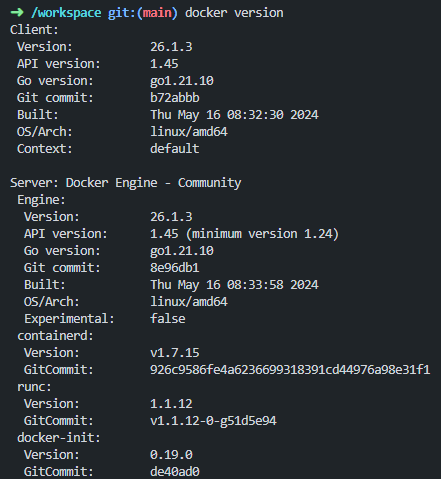Click the Context value default
Screen dimensions: 441x479
click(x=175, y=149)
